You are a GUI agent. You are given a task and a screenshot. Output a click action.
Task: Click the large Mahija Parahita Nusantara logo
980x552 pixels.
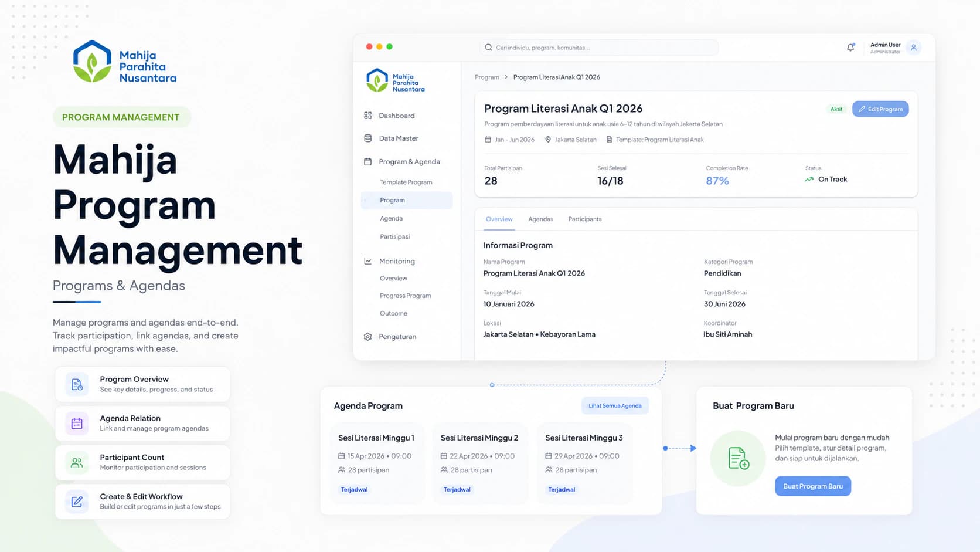tap(124, 62)
